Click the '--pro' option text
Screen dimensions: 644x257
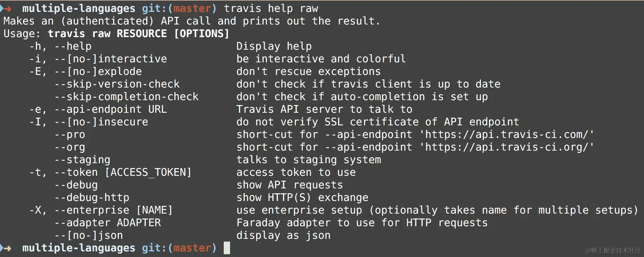[70, 134]
